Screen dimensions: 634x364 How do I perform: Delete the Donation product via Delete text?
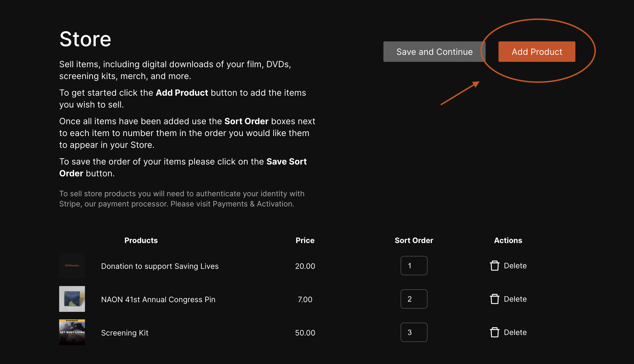point(515,266)
